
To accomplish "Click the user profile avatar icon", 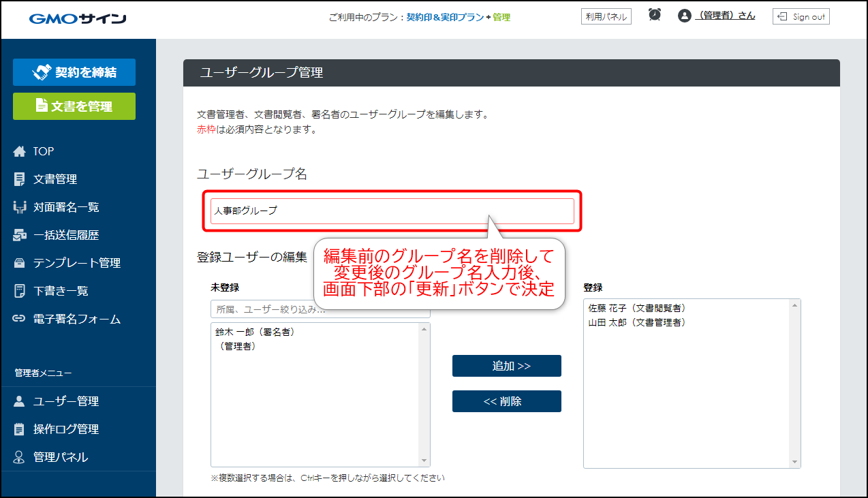I will 684,16.
